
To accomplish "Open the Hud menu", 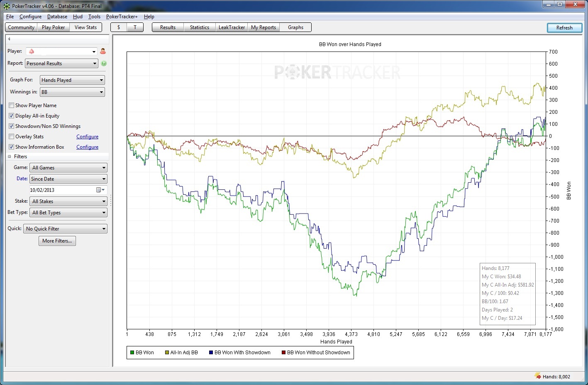I will tap(78, 17).
